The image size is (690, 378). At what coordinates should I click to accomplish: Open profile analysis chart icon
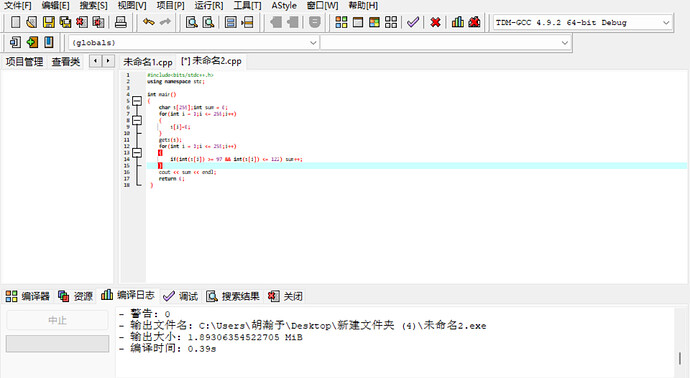[x=458, y=22]
